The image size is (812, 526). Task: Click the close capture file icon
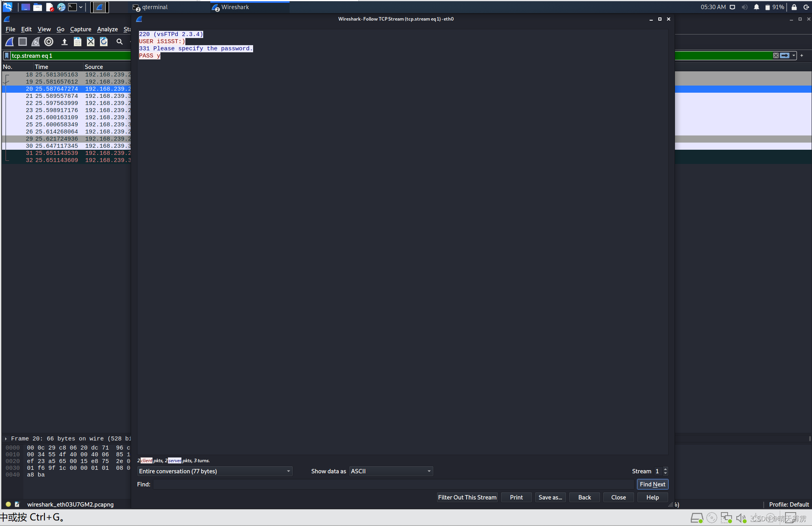point(91,42)
